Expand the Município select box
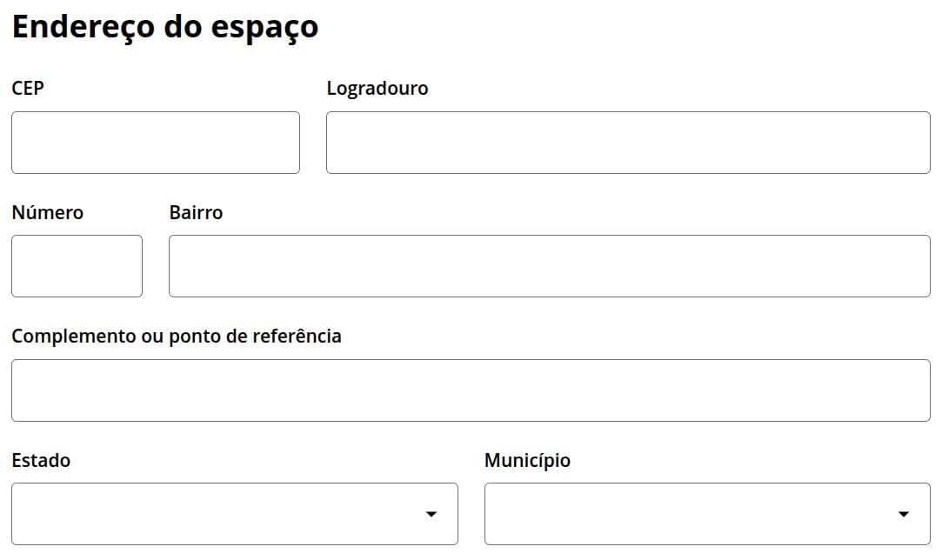 pyautogui.click(x=707, y=514)
